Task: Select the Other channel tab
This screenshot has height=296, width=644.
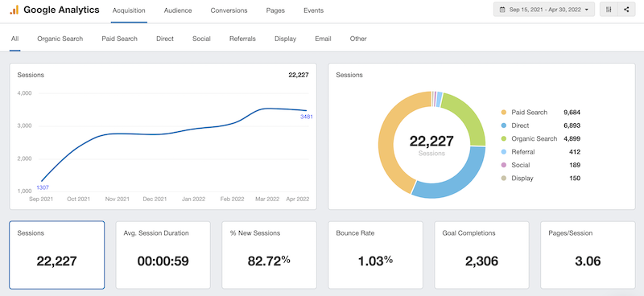Action: 358,39
